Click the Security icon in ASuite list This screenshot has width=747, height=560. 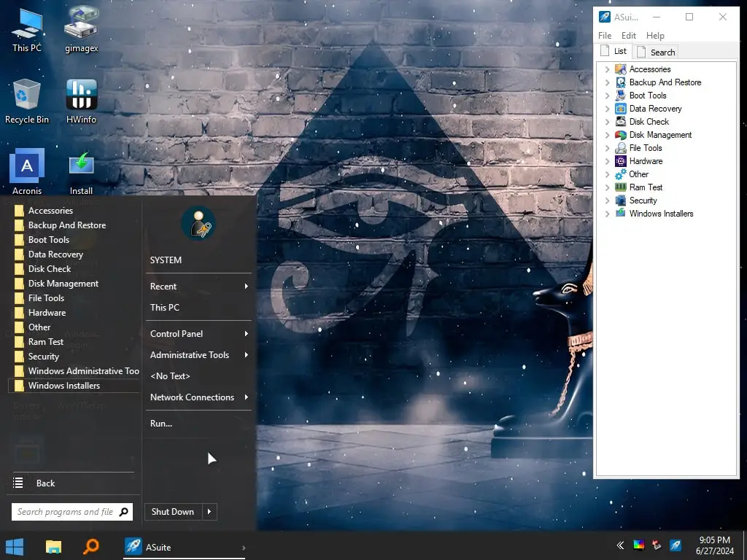(x=620, y=201)
